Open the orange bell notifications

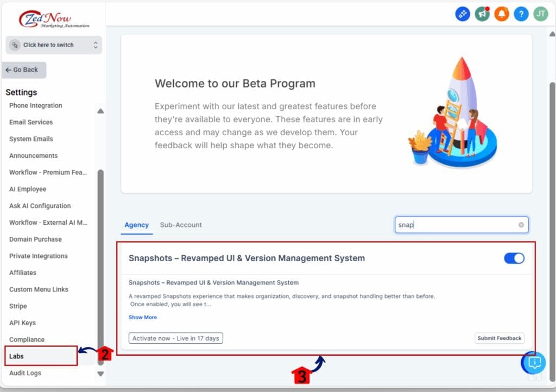pos(502,15)
